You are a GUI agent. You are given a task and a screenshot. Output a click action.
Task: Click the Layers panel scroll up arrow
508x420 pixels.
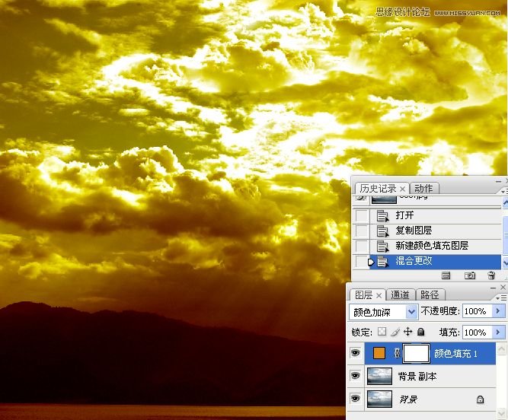coord(501,348)
